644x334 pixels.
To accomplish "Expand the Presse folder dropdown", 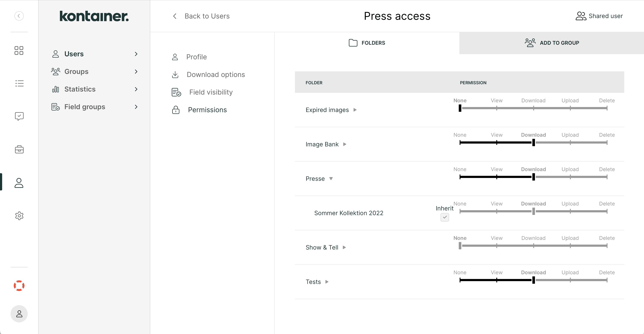I will (x=331, y=179).
